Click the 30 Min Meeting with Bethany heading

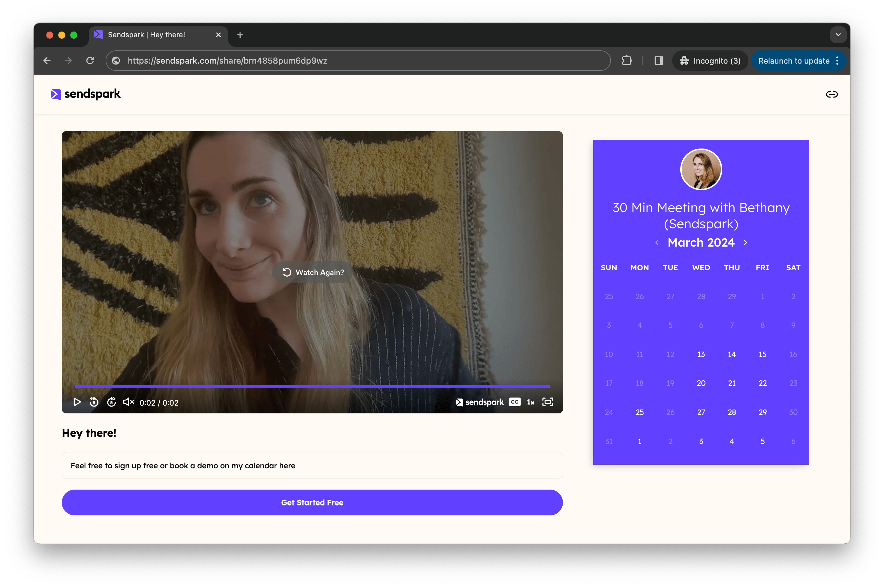pyautogui.click(x=701, y=216)
